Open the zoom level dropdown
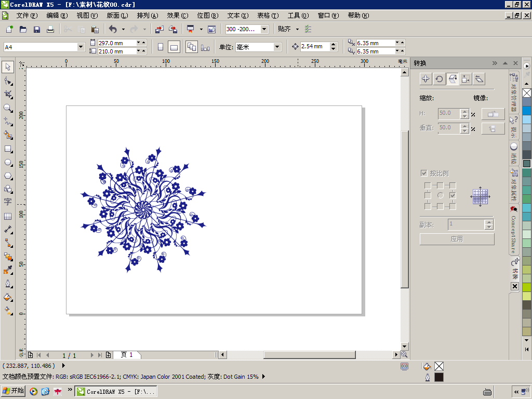 coord(264,29)
